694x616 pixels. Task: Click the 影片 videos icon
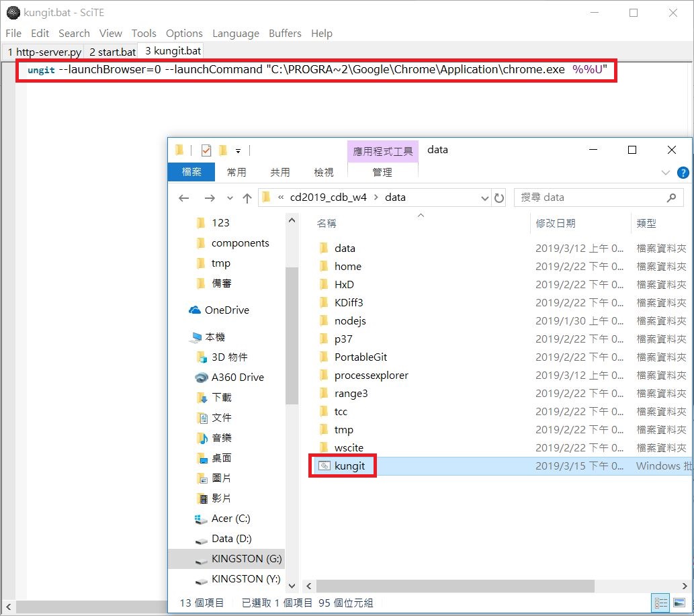click(x=202, y=498)
